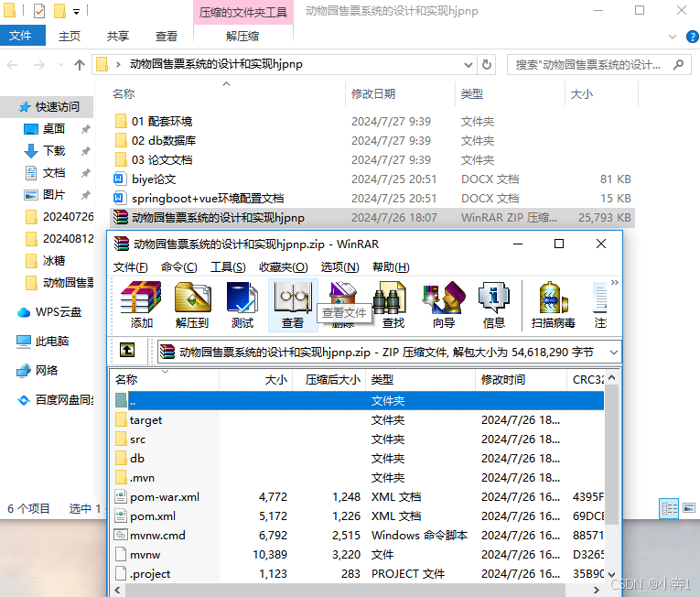Select WPS云盘 in the navigation pane

coord(49,312)
